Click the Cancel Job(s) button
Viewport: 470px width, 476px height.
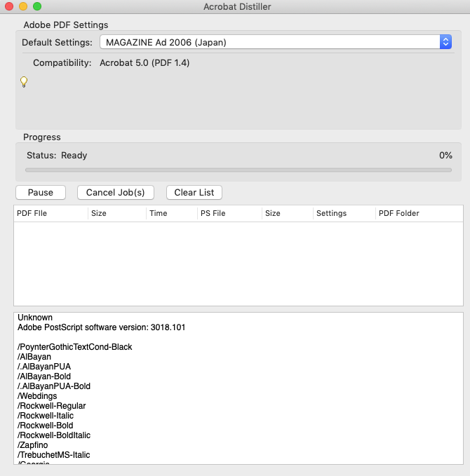pos(115,192)
